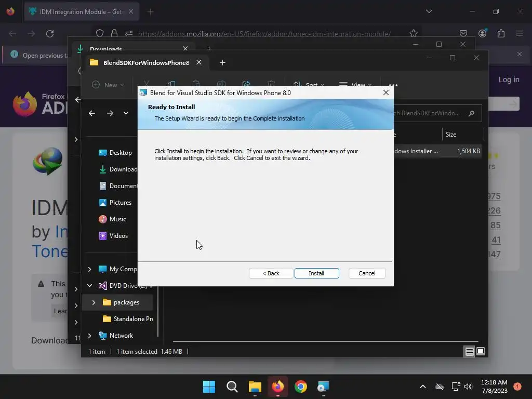
Task: Add a new tab in File Explorer
Action: pyautogui.click(x=222, y=63)
